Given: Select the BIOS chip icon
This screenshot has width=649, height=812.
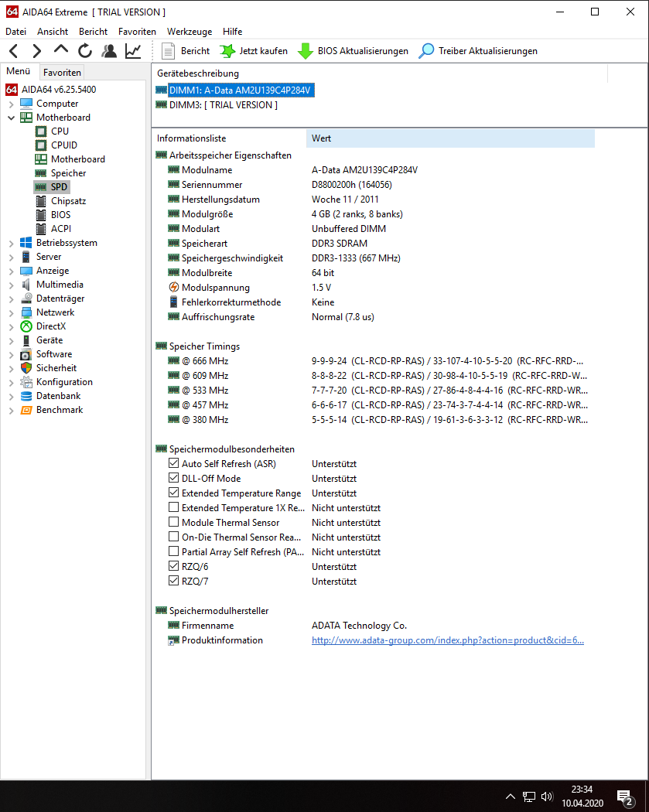Looking at the screenshot, I should (x=41, y=215).
